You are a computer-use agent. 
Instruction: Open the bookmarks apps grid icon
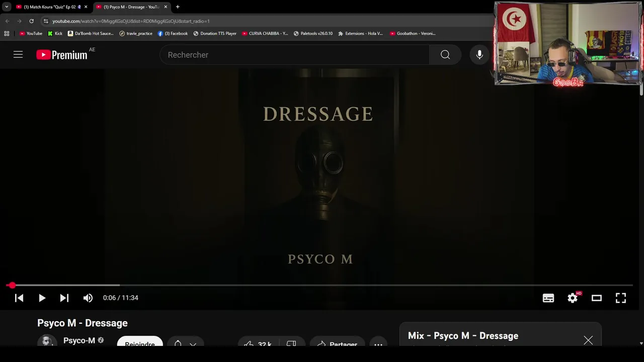(7, 34)
